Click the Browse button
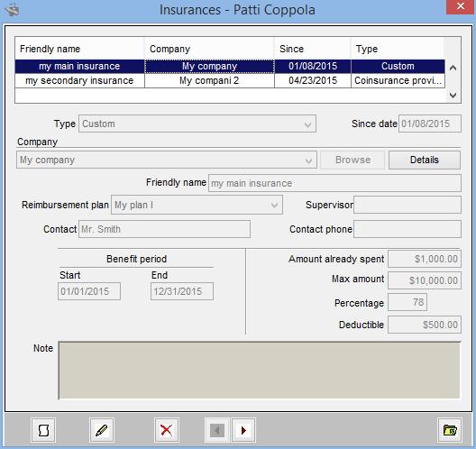This screenshot has height=449, width=476. [x=352, y=160]
